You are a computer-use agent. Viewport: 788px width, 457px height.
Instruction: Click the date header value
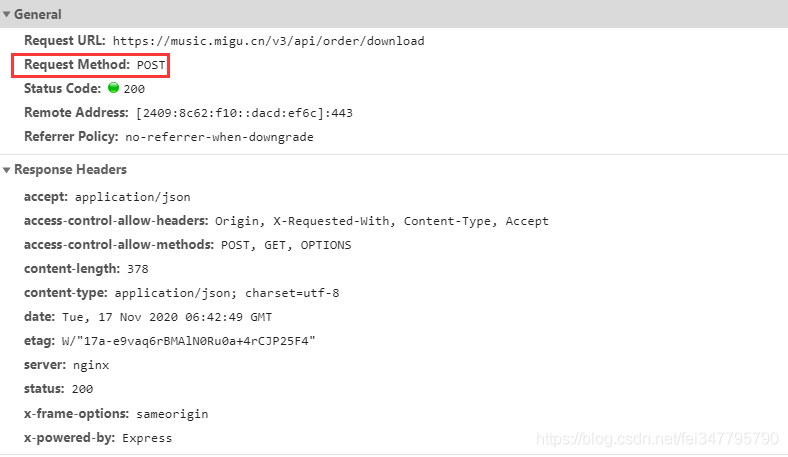tap(167, 317)
